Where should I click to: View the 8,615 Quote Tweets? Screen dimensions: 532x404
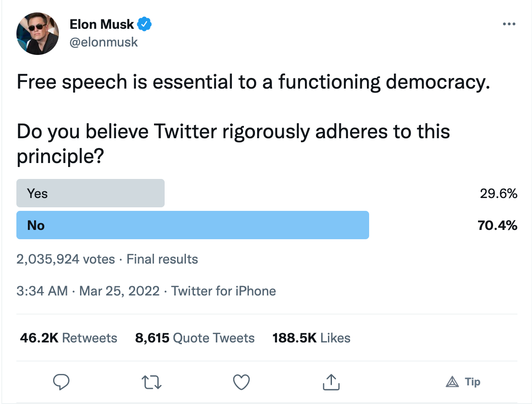click(x=195, y=338)
